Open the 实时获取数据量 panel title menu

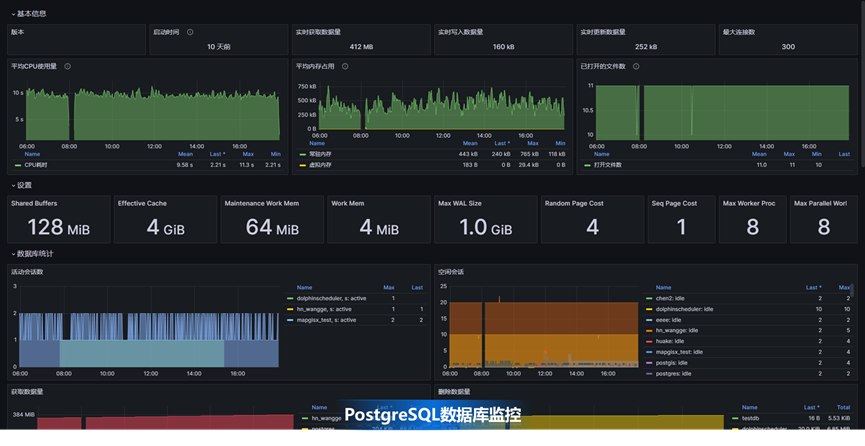(318, 32)
